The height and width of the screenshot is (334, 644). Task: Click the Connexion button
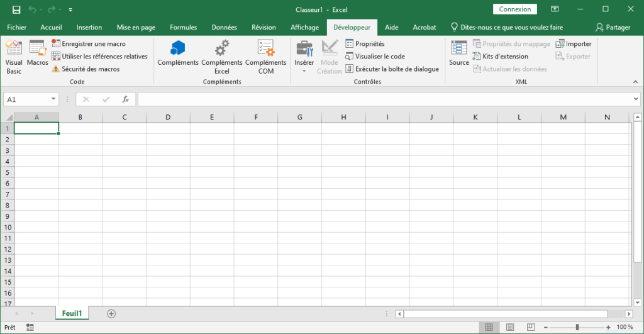515,9
